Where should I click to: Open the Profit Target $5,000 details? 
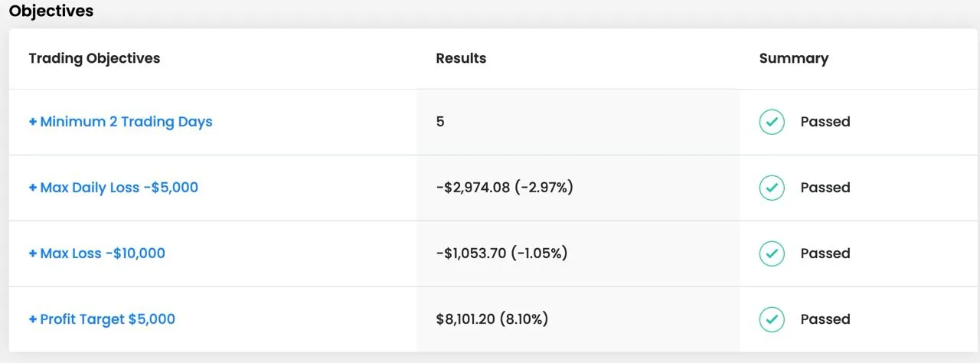[102, 319]
